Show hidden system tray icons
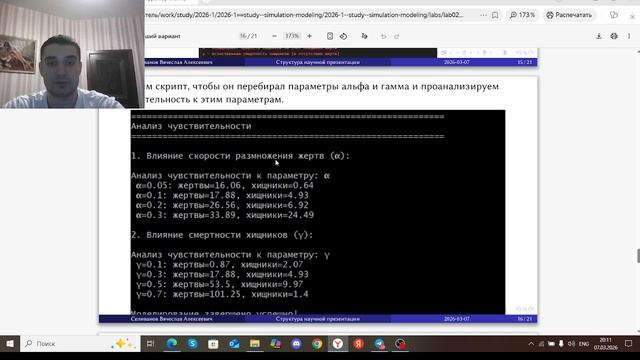640x360 pixels. coord(531,344)
